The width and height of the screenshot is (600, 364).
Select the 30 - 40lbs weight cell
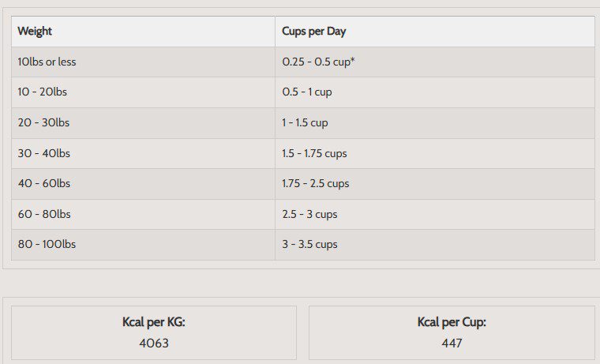click(x=43, y=153)
